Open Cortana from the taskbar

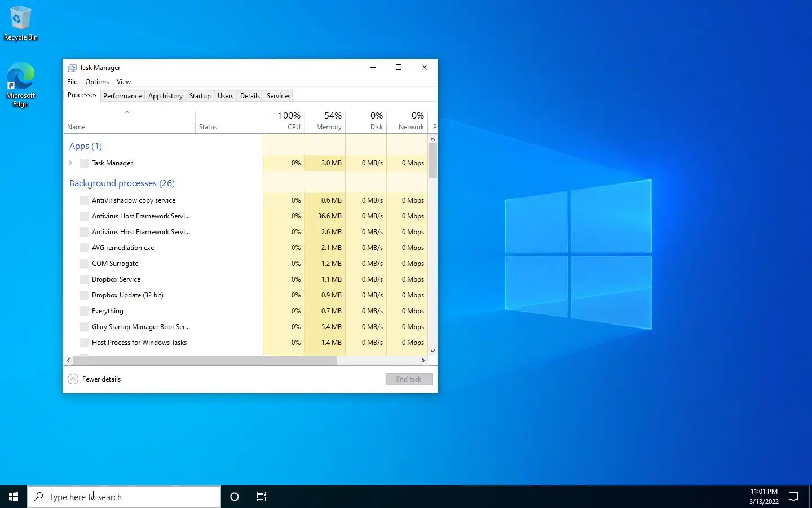[235, 497]
